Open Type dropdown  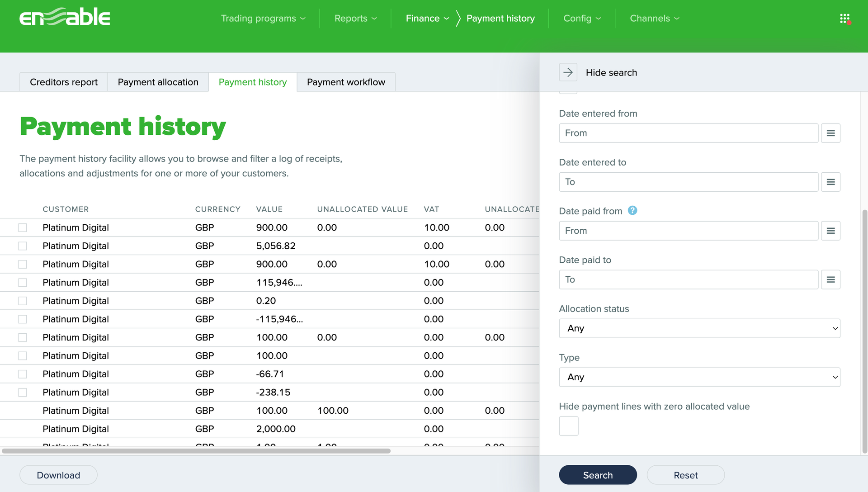(699, 377)
